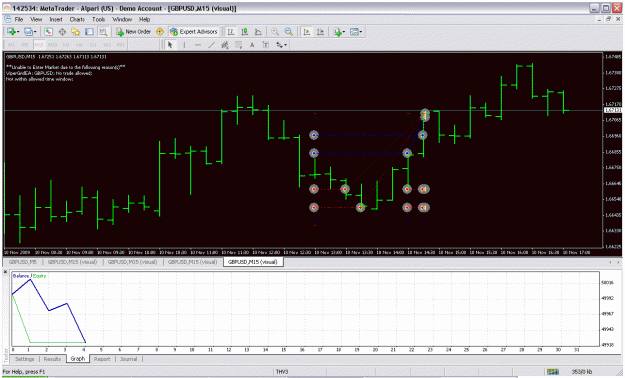
Task: Switch chart to D1 timeframe
Action: point(93,45)
